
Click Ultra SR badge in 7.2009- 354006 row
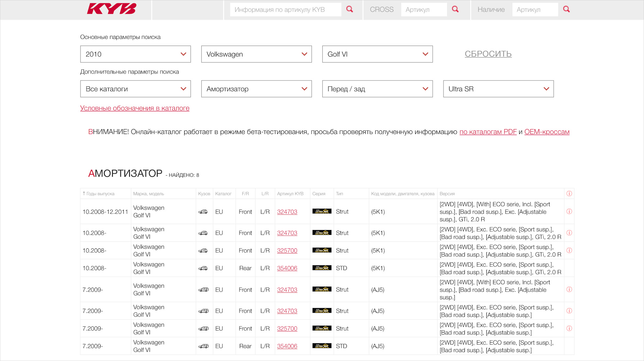[322, 346]
